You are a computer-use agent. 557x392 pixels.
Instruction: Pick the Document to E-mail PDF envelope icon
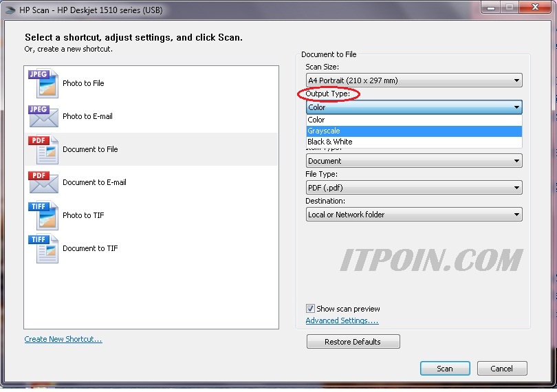point(43,182)
